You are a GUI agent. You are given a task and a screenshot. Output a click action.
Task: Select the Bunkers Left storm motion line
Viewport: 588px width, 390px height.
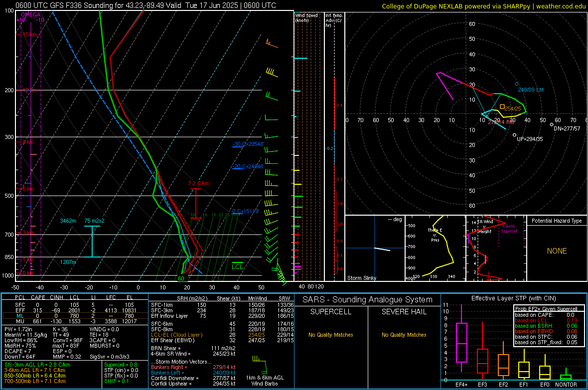coord(193,373)
